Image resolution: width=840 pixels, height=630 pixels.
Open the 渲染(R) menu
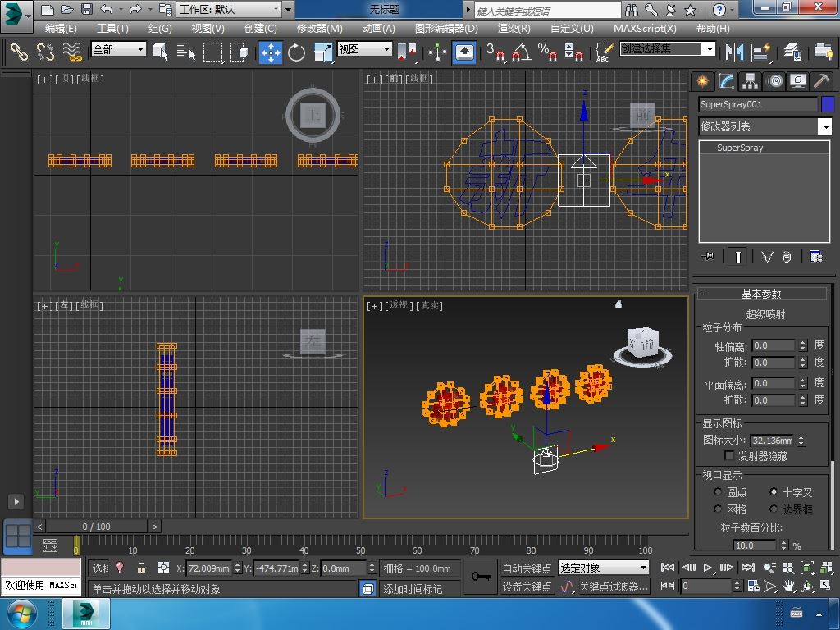514,28
